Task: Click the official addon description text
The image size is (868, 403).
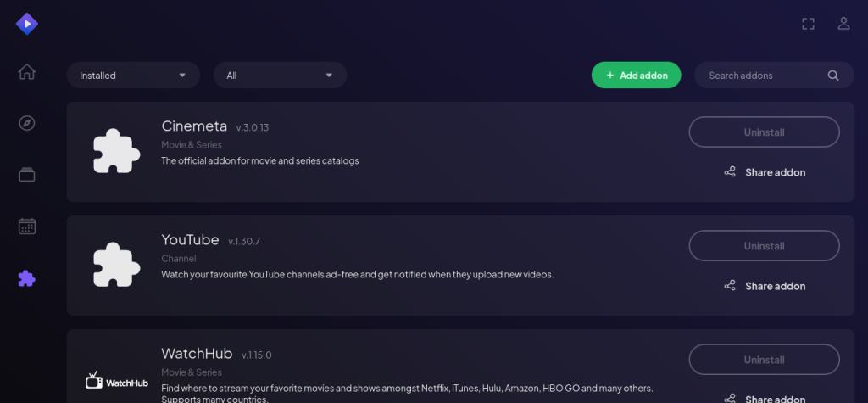Action: [x=260, y=160]
